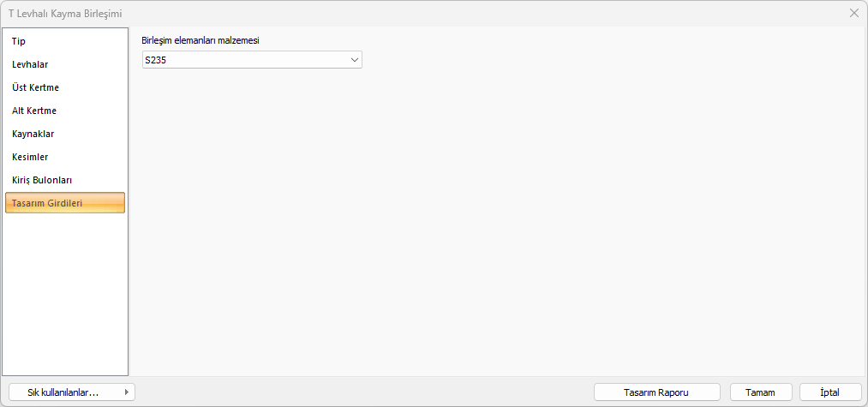Generate the Tasarım Raporu design report
The height and width of the screenshot is (407, 868).
pos(658,392)
